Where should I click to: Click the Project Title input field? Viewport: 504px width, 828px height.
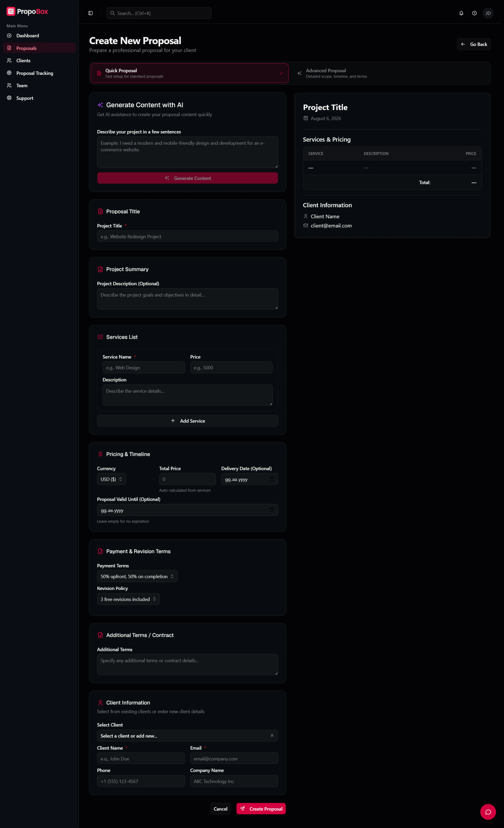(x=187, y=236)
